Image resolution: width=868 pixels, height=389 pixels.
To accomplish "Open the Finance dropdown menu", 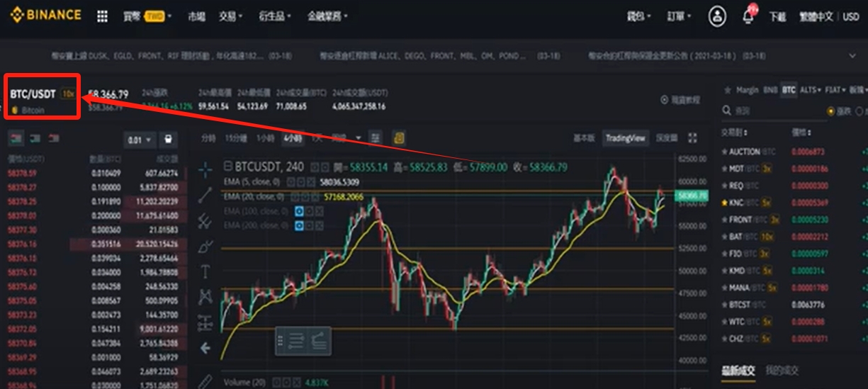I will (x=327, y=16).
